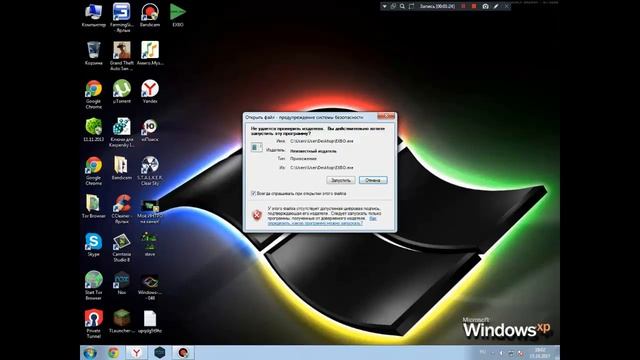This screenshot has height=360, width=640.
Task: Select the Bandicam folder on desktop
Action: coord(122,168)
